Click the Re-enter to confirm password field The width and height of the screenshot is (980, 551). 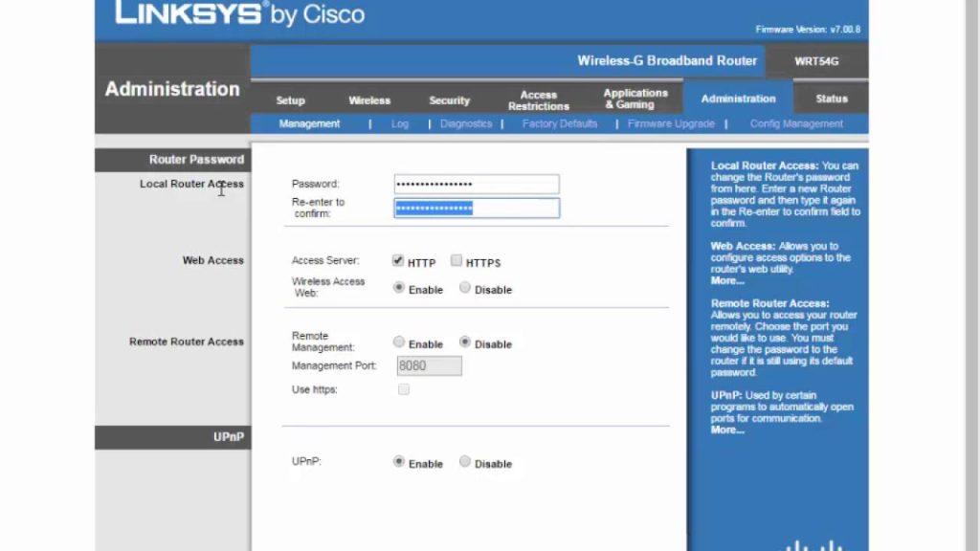click(x=477, y=208)
